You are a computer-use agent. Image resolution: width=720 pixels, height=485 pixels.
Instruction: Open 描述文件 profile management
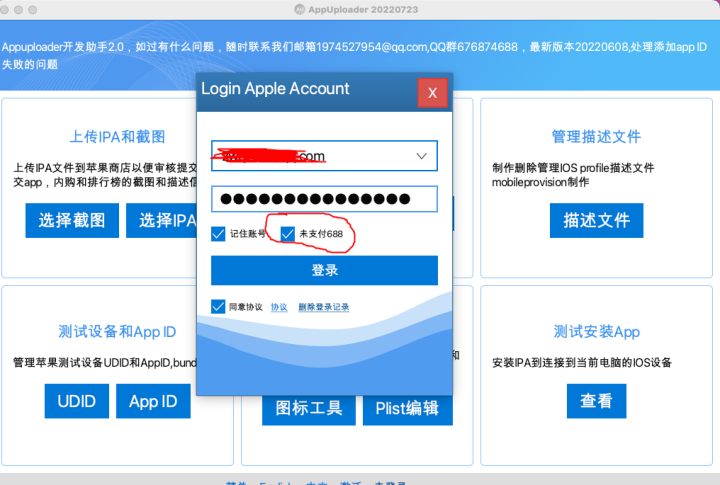coord(596,220)
